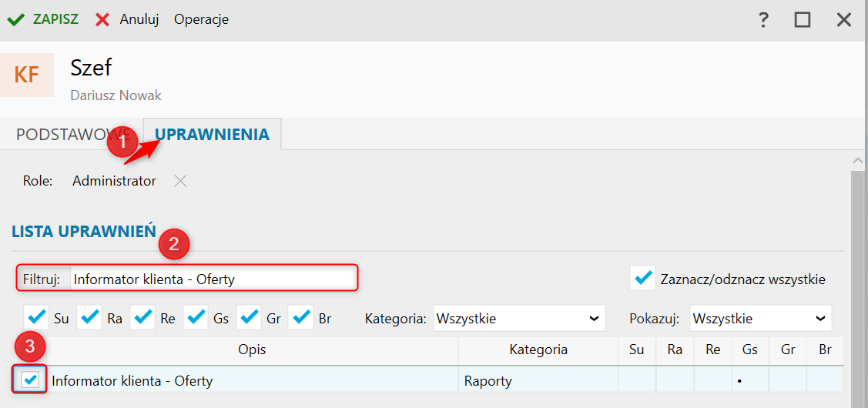Remove the Administrator role with X
868x408 pixels.
[x=180, y=181]
